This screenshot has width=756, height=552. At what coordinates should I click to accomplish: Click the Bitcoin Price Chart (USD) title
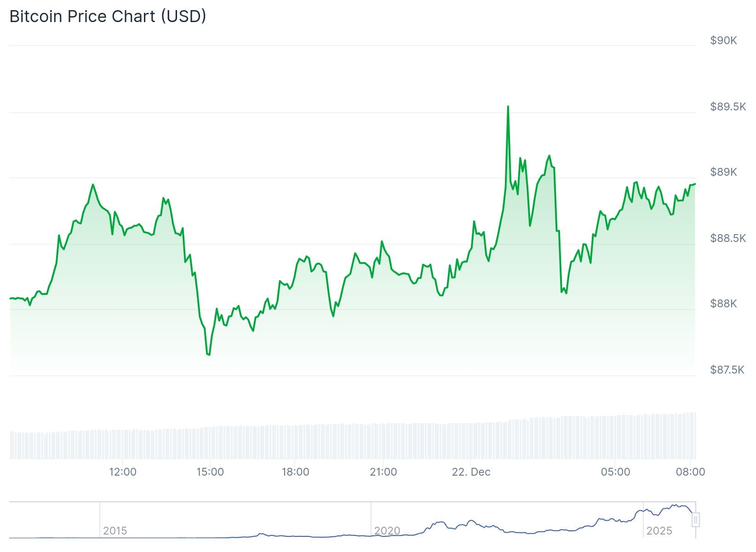(x=108, y=16)
